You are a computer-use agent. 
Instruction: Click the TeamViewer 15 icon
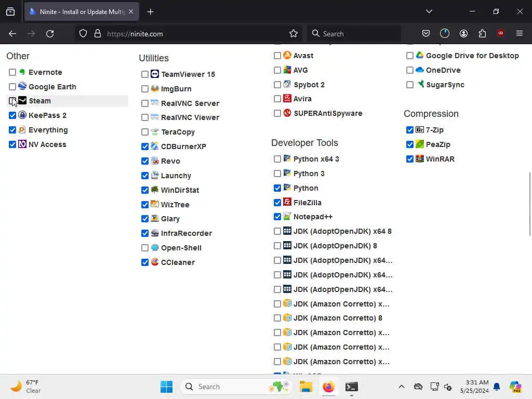click(155, 74)
